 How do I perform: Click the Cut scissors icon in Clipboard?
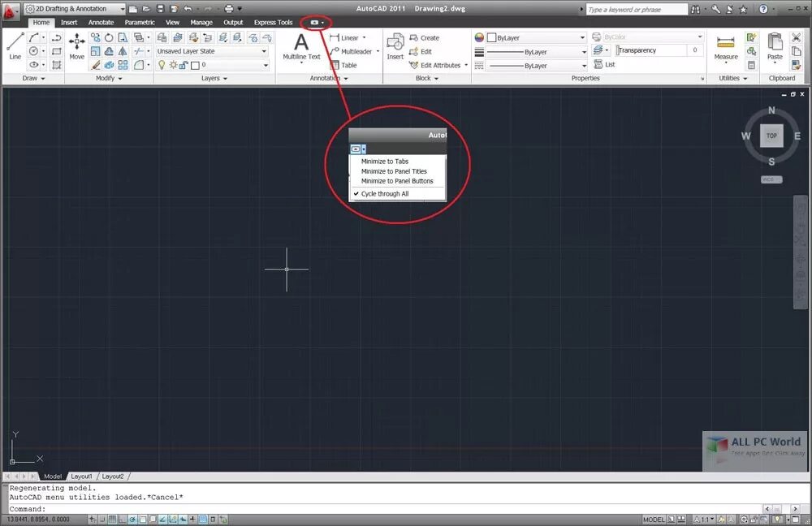coord(797,37)
